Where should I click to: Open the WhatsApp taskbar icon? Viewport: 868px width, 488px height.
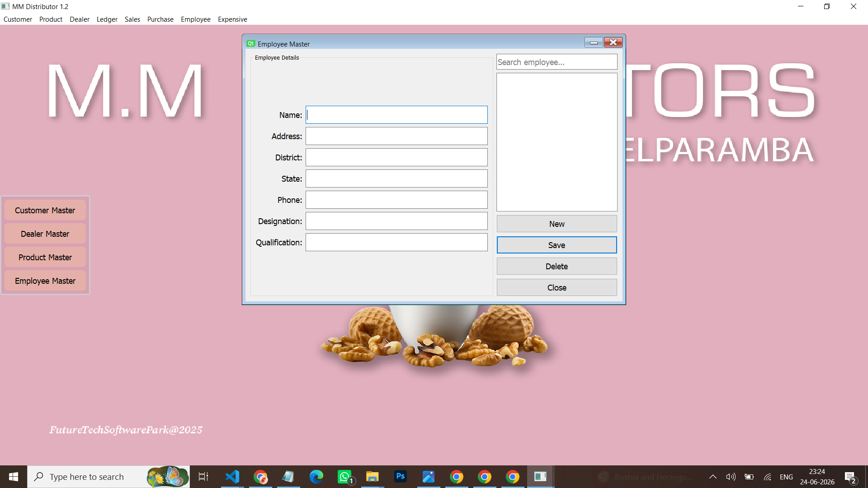[345, 477]
